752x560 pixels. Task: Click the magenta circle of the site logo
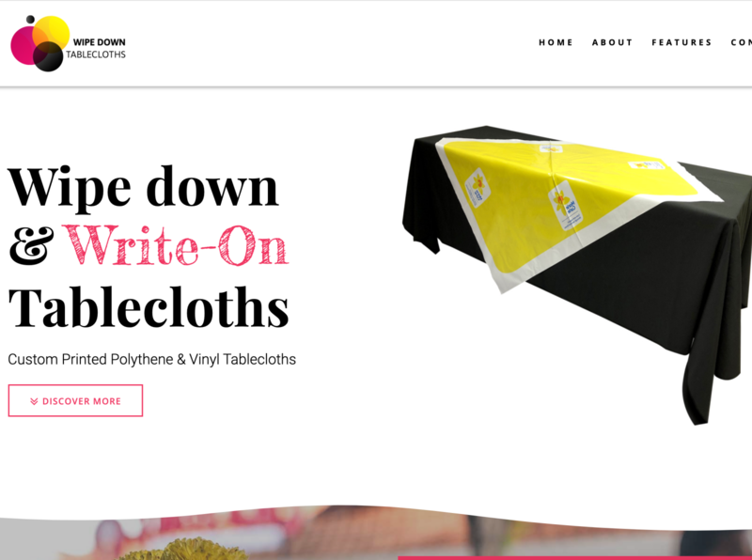point(22,45)
